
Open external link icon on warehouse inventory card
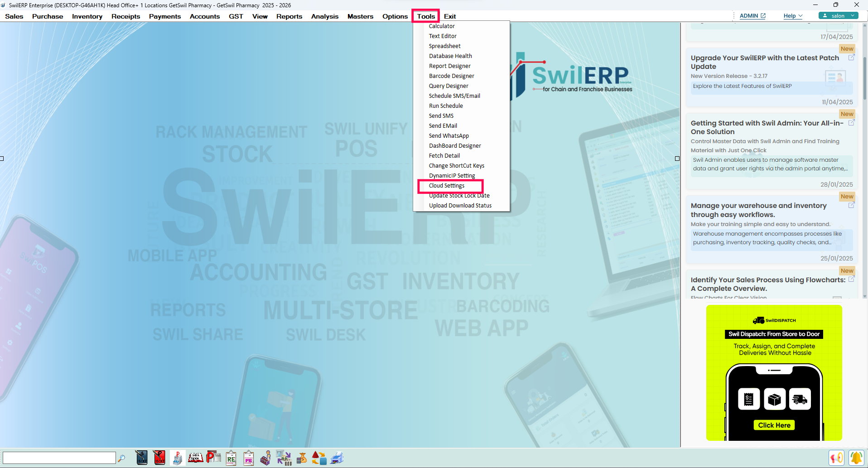(x=851, y=205)
